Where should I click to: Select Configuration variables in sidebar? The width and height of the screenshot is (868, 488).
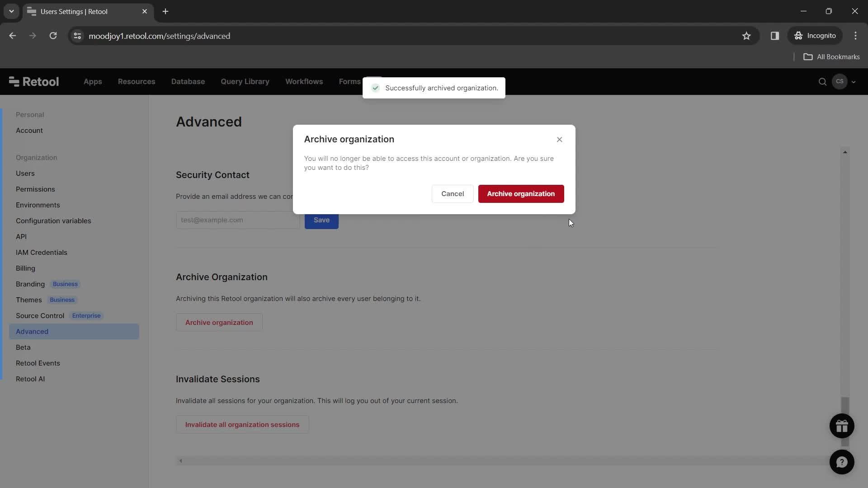pos(53,221)
